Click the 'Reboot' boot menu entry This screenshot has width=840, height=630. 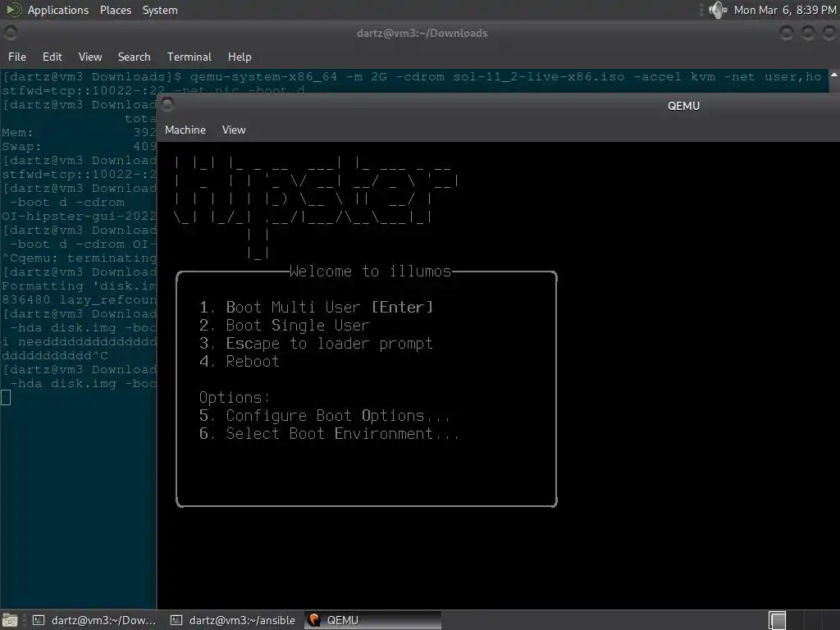240,362
